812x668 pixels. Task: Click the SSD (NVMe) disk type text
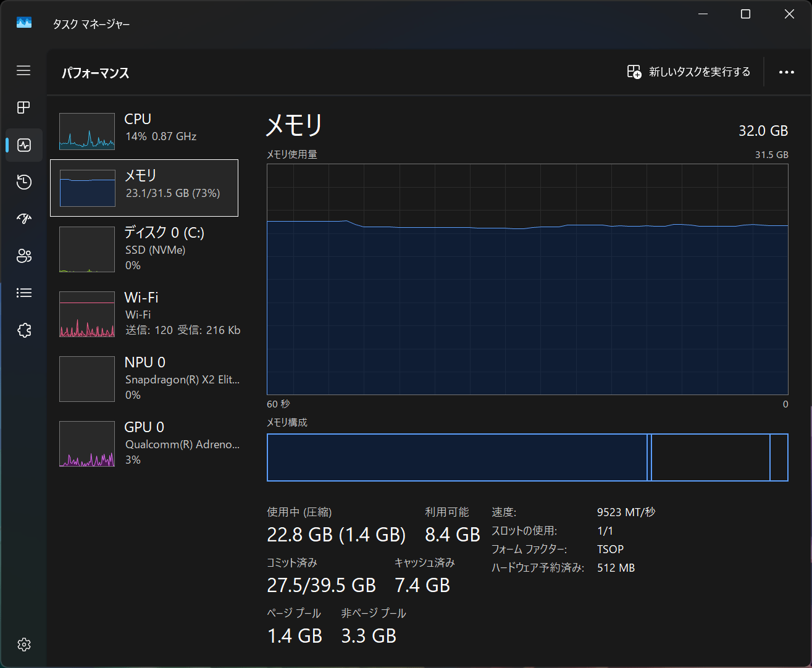point(155,249)
